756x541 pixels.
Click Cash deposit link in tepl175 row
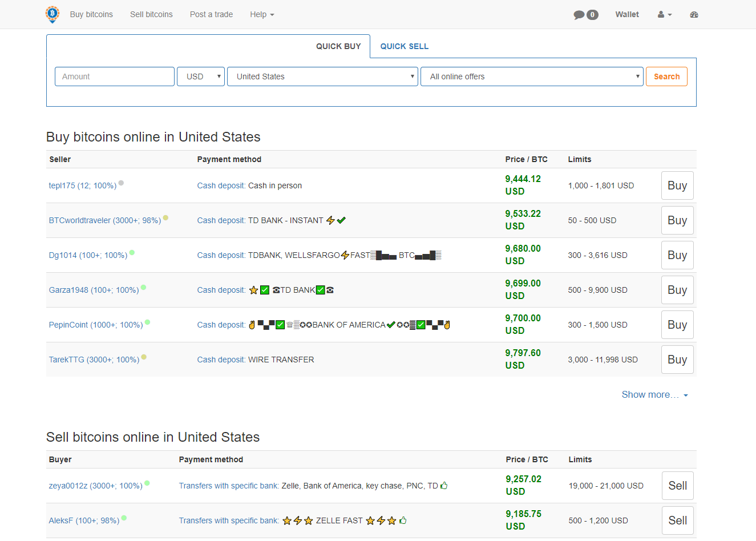click(221, 185)
